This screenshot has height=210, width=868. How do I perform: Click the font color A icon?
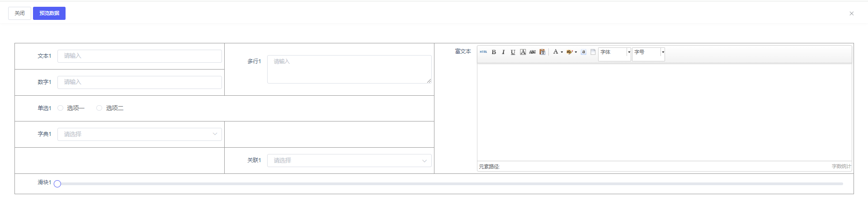point(556,52)
